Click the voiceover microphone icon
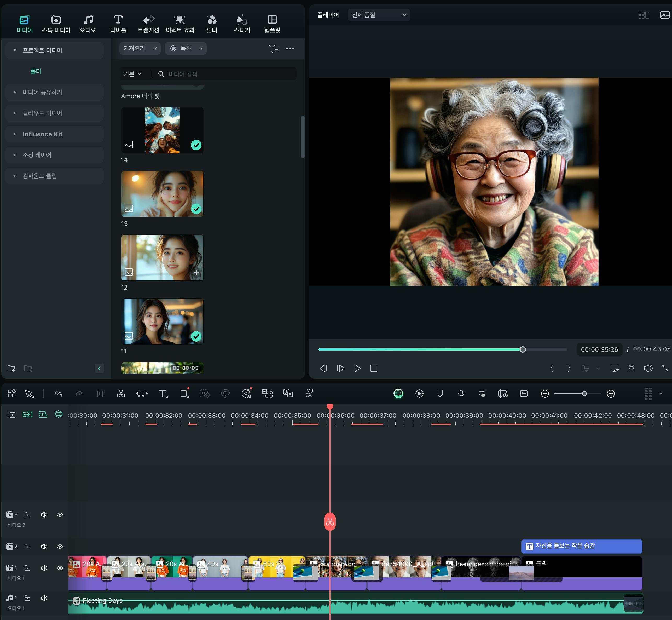The height and width of the screenshot is (620, 672). coord(461,394)
